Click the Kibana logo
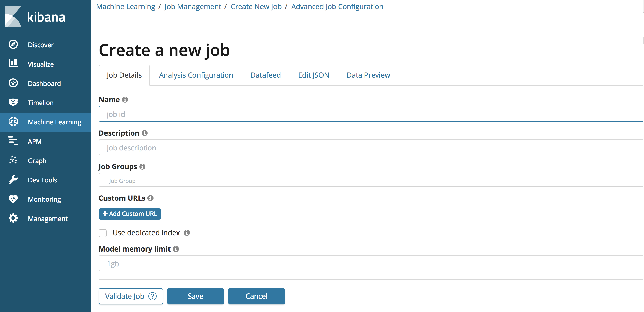This screenshot has height=312, width=644. [x=35, y=17]
